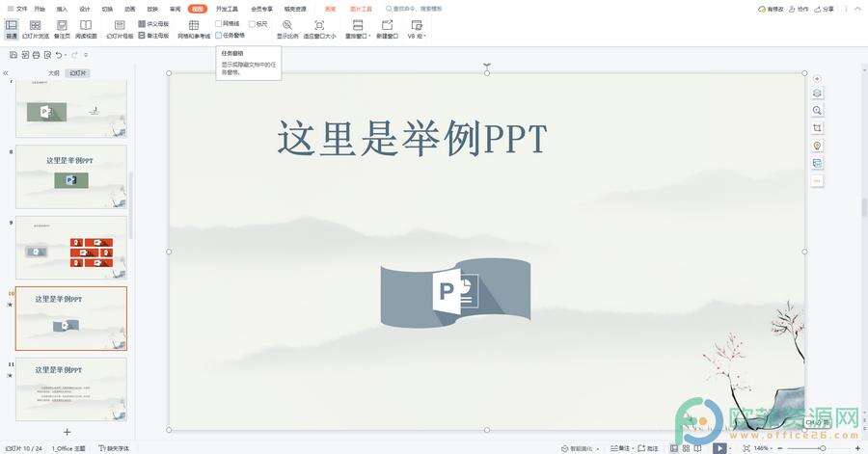868x454 pixels.
Task: Click the reading view icon in status bar
Action: [697, 448]
